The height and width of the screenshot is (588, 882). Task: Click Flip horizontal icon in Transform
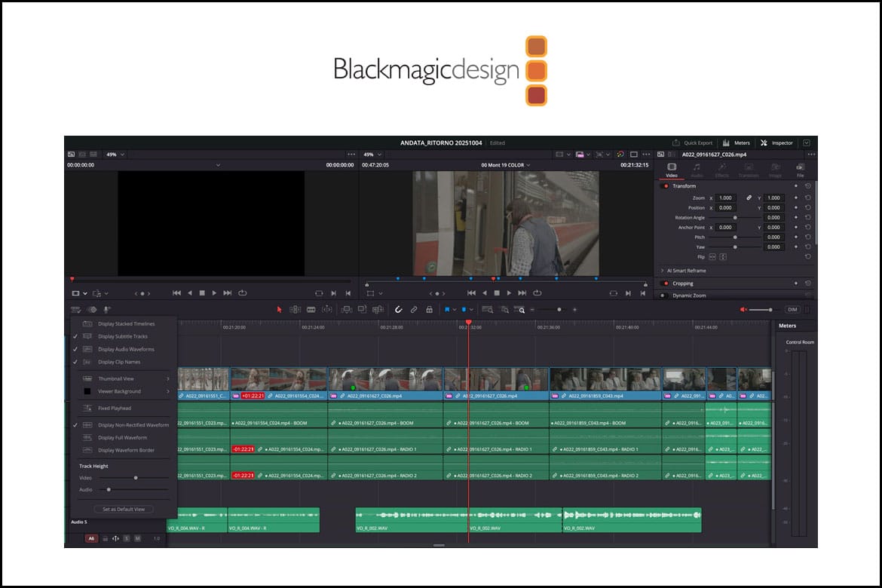point(712,256)
